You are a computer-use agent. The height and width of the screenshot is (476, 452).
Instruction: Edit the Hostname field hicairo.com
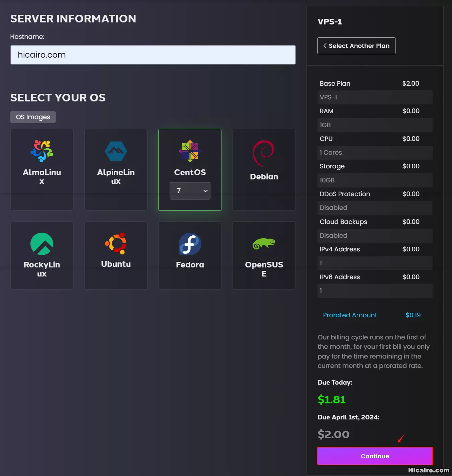(x=153, y=55)
